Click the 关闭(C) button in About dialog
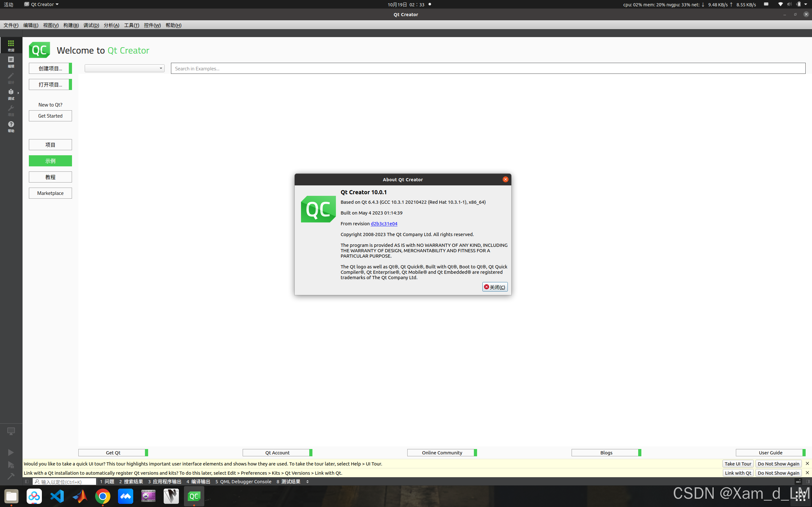812x507 pixels. [494, 287]
